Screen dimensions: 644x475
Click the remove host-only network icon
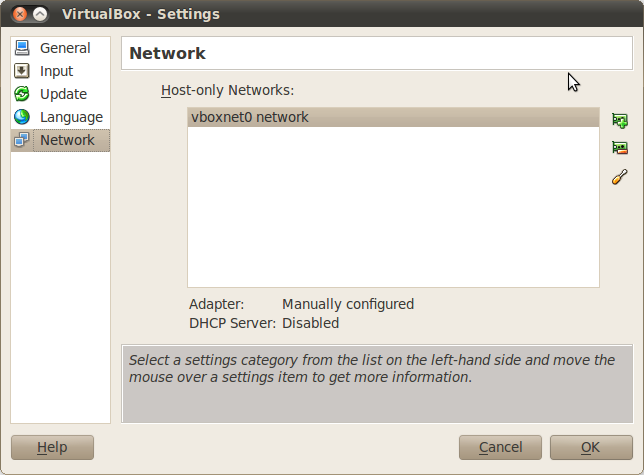click(x=620, y=148)
